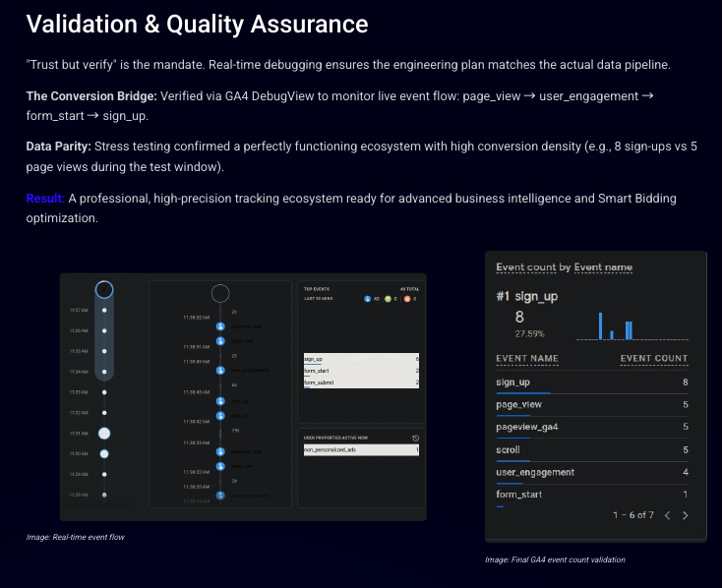Screen dimensions: 722x588
Task: Open the sign_up row in Top Events
Action: (360, 360)
